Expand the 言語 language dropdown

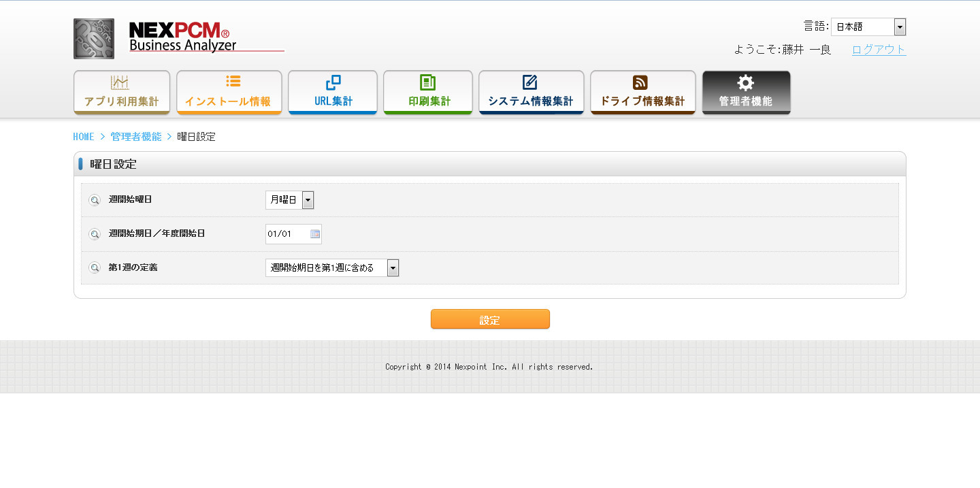pos(868,27)
